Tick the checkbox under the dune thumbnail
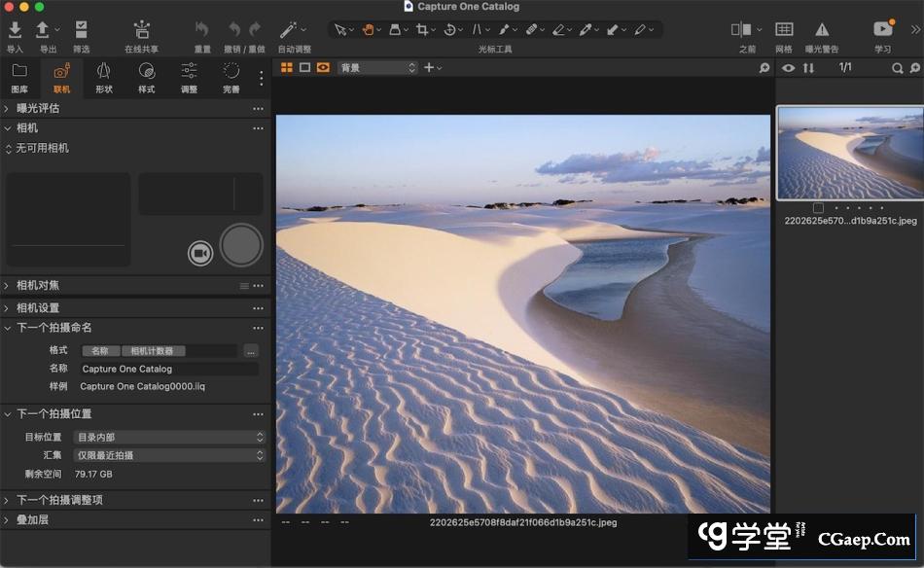The width and height of the screenshot is (924, 568). [x=818, y=208]
